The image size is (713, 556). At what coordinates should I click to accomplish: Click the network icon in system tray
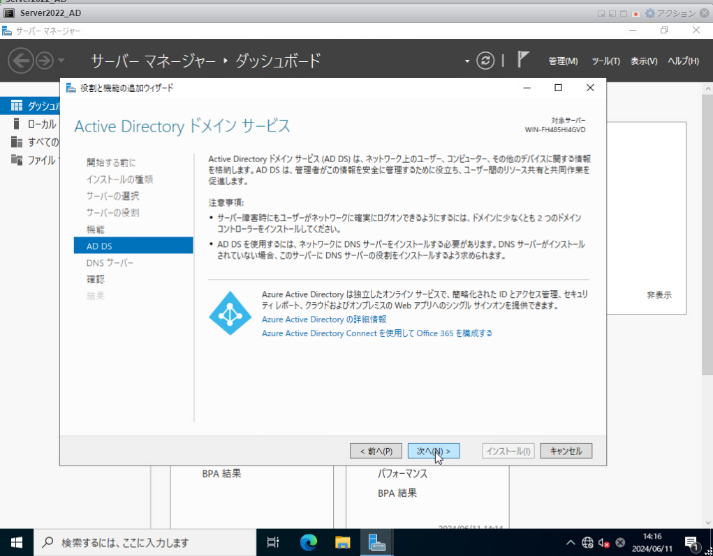587,542
